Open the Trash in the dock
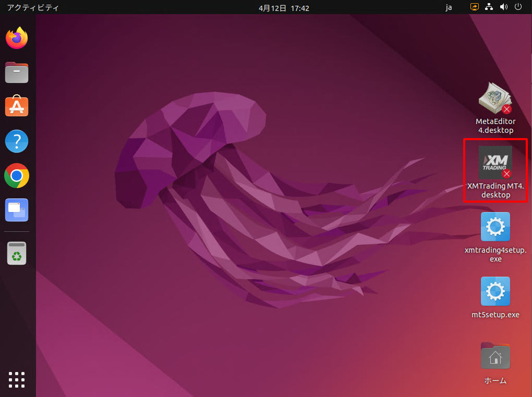The width and height of the screenshot is (532, 397). click(x=17, y=253)
